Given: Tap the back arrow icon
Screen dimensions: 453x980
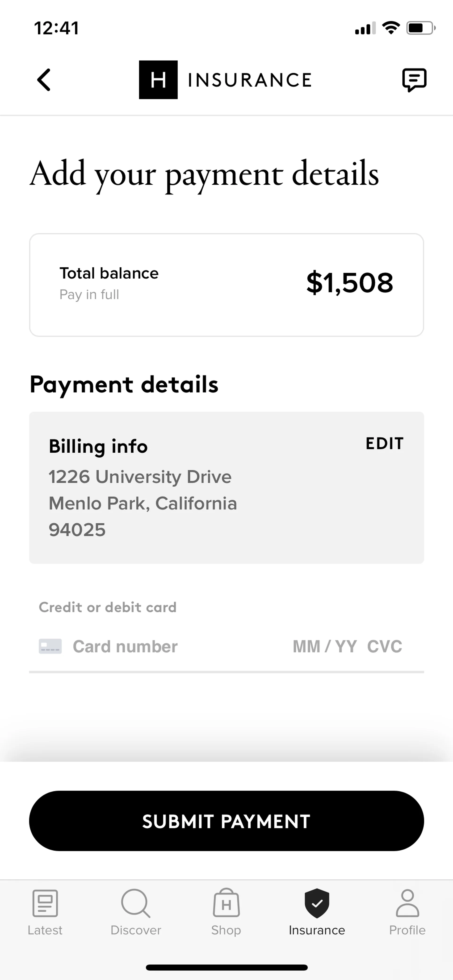Looking at the screenshot, I should tap(44, 80).
